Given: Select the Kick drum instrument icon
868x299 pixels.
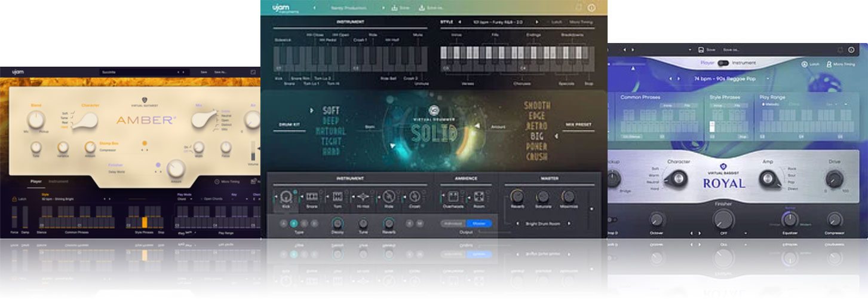Looking at the screenshot, I should (286, 196).
